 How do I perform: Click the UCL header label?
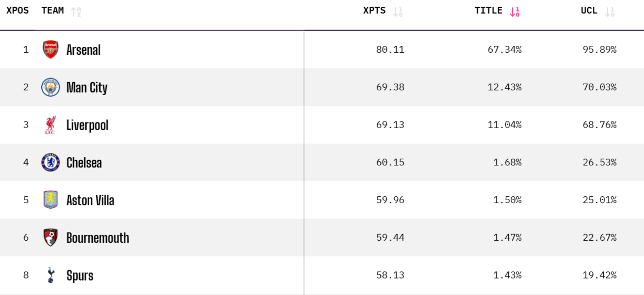(x=589, y=11)
